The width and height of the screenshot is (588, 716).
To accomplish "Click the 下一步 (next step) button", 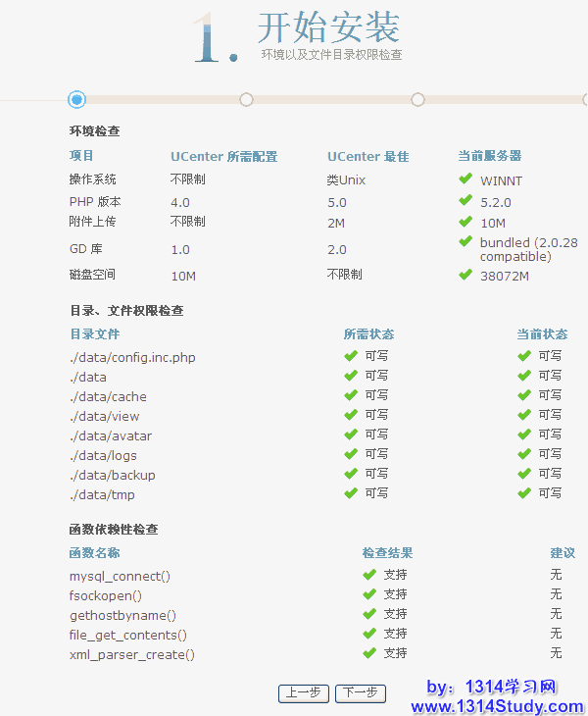I will [360, 693].
